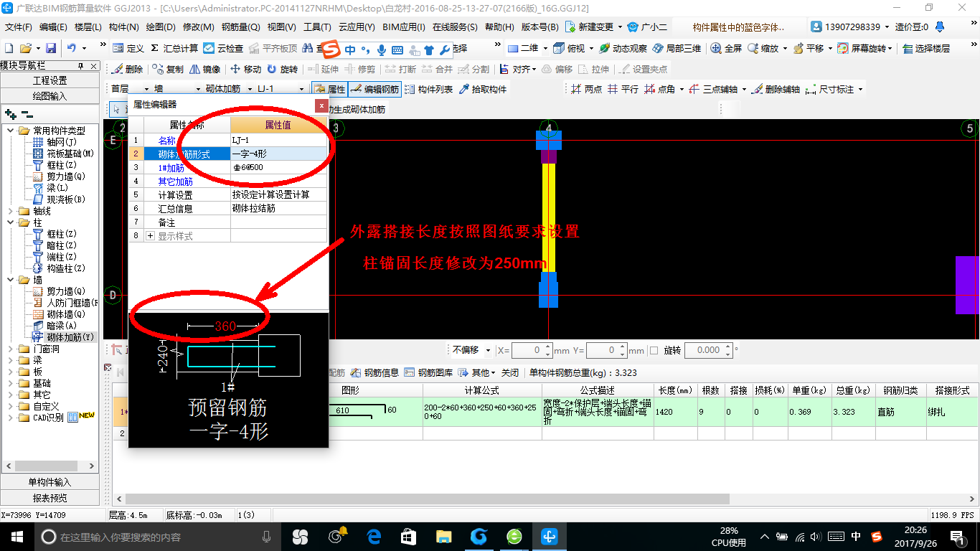The height and width of the screenshot is (551, 980).
Task: Select the 镜像 mirror tool
Action: coord(205,69)
